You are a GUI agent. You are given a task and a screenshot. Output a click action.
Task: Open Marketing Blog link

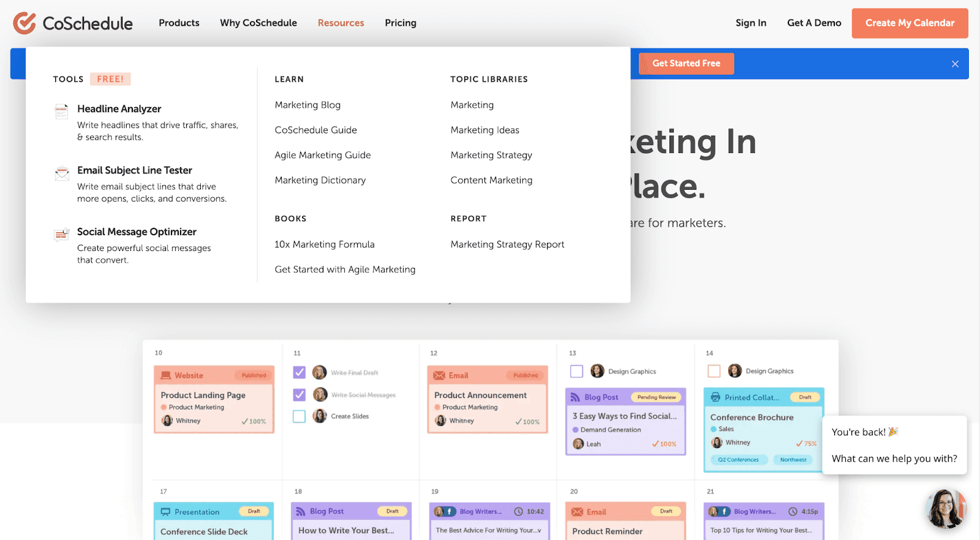tap(307, 105)
